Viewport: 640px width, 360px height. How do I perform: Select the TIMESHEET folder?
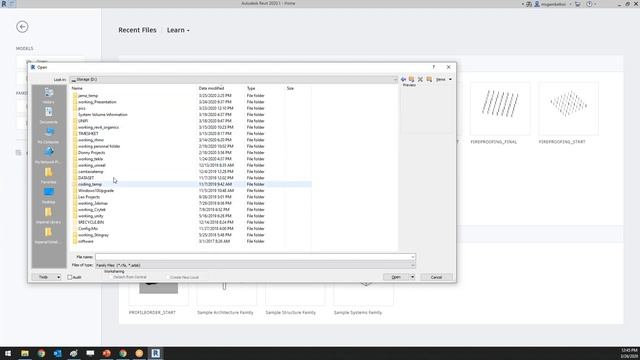coord(88,133)
